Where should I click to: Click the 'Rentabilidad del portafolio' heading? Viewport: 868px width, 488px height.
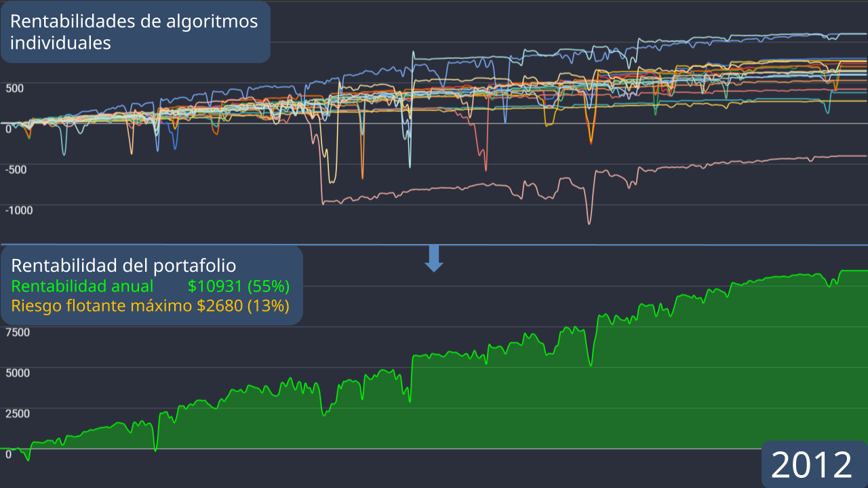(123, 265)
